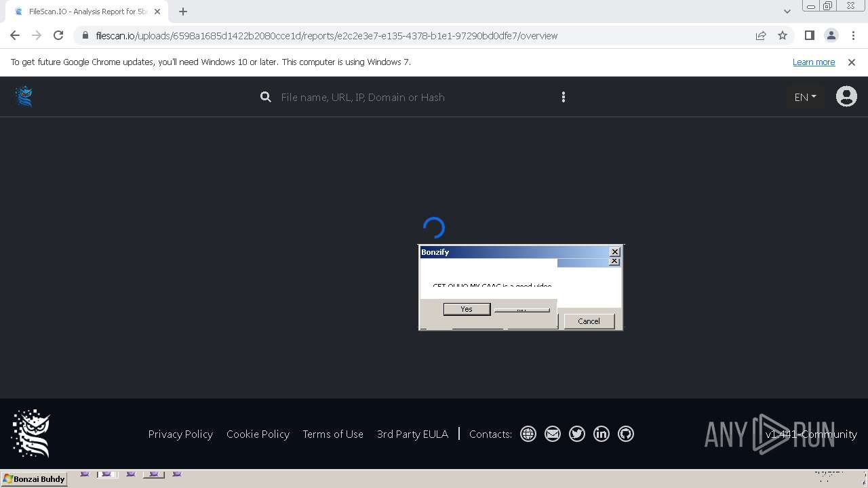Open the LinkedIn contact icon
Viewport: 868px width, 488px height.
click(601, 434)
